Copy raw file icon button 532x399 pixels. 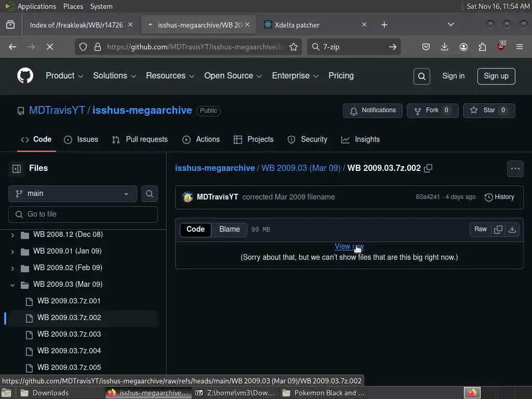[498, 229]
